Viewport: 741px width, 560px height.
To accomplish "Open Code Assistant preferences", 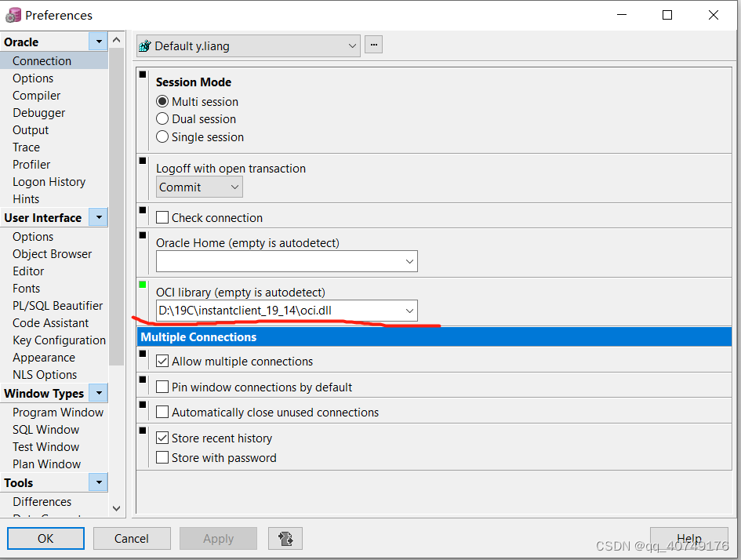I will 50,323.
